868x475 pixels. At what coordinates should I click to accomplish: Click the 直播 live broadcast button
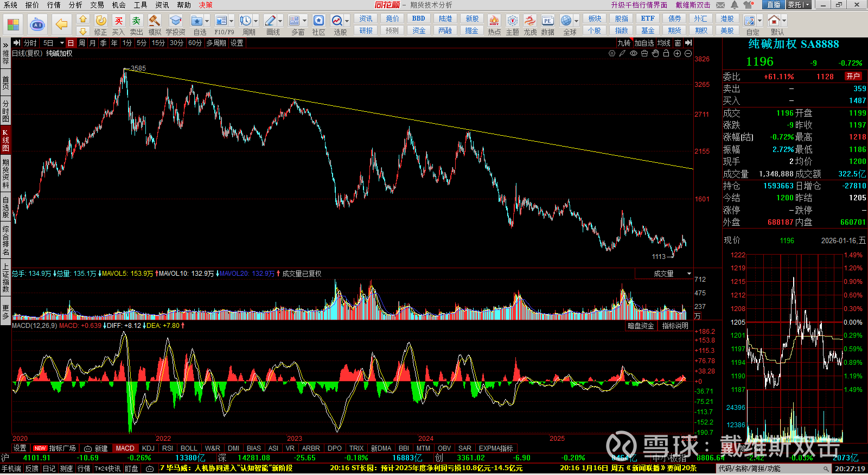tap(774, 5)
